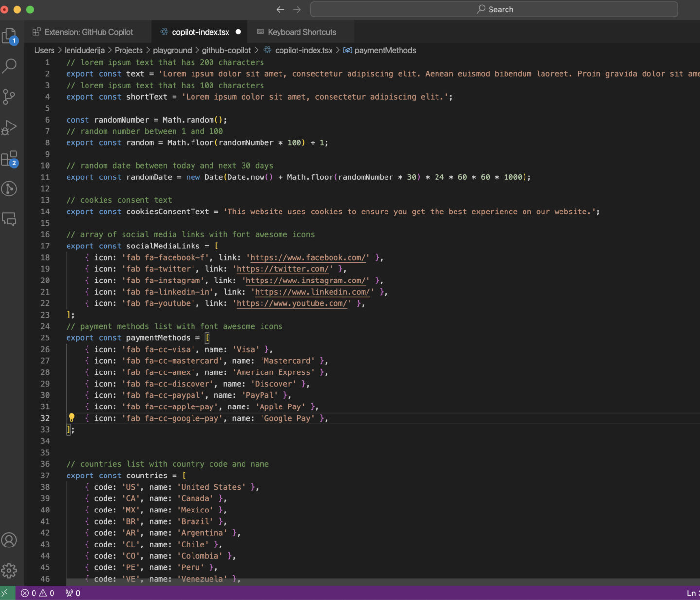Open the Accounts icon at bottom
700x600 pixels.
pyautogui.click(x=10, y=540)
